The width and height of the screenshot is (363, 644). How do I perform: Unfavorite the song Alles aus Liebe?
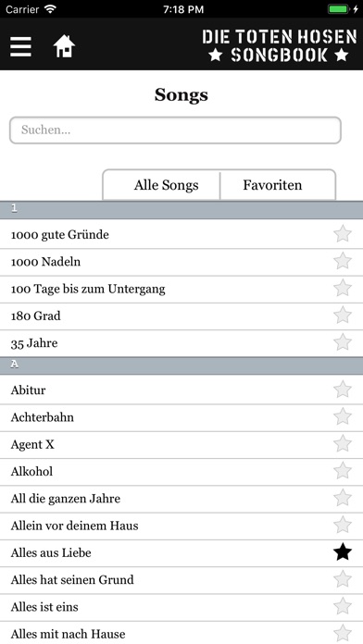[343, 552]
